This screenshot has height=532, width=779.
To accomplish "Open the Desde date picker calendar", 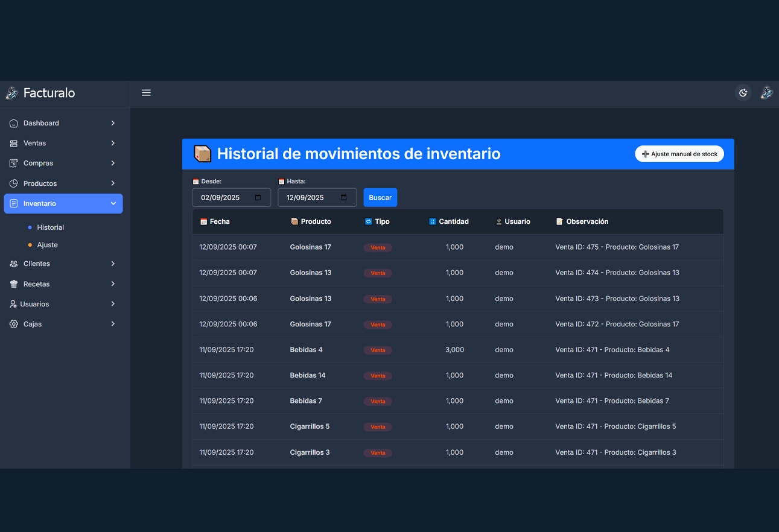I will [258, 198].
